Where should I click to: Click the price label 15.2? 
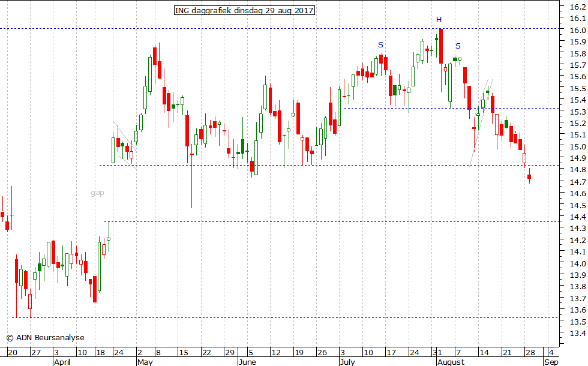pyautogui.click(x=578, y=124)
